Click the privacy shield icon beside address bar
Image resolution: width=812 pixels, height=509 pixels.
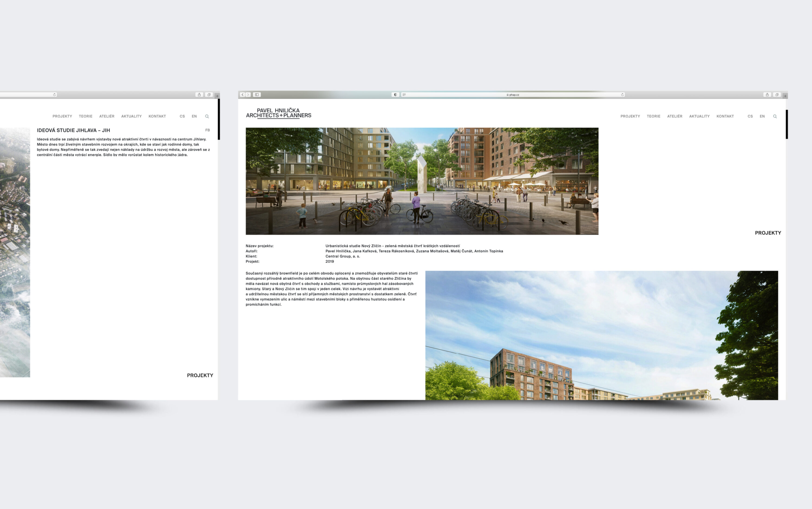[x=395, y=95]
